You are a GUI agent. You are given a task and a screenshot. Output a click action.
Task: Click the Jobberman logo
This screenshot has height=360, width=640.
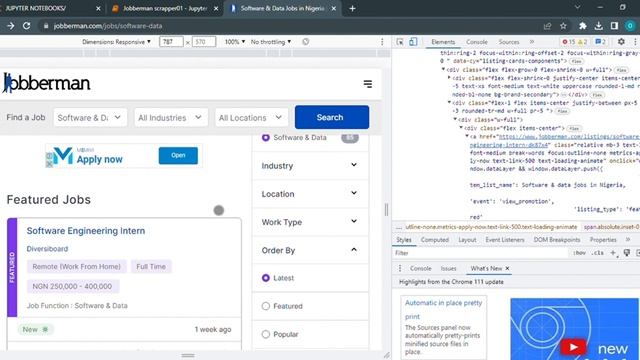(46, 83)
